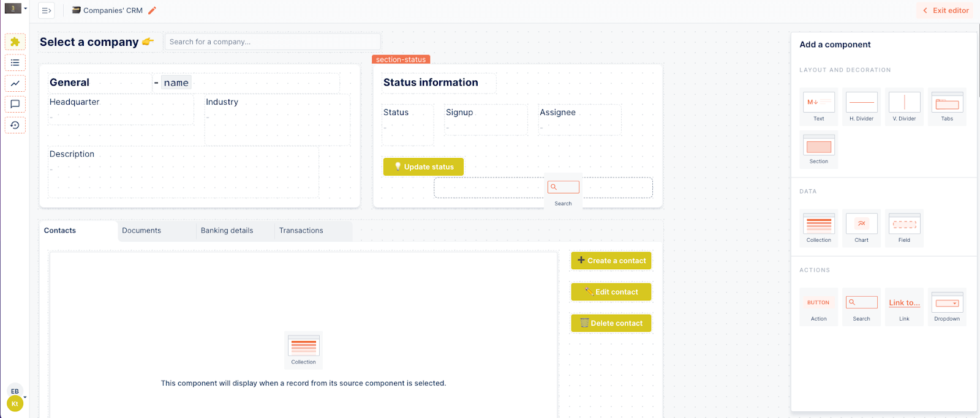Open the chart analytics icon in sidebar

coord(15,83)
